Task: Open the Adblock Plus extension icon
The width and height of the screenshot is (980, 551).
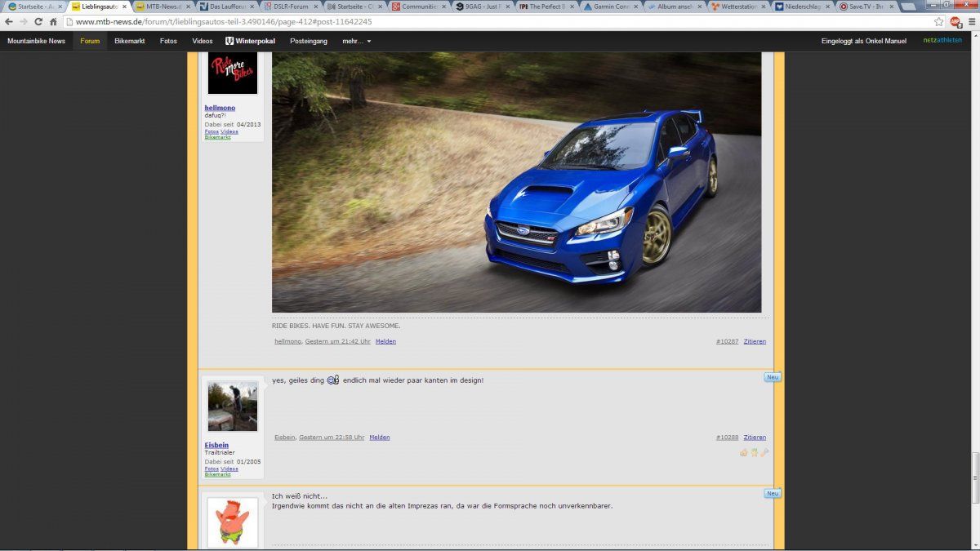Action: click(955, 22)
